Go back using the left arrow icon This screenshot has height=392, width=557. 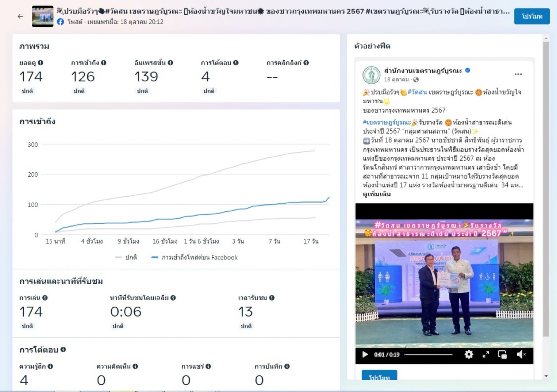click(x=20, y=16)
